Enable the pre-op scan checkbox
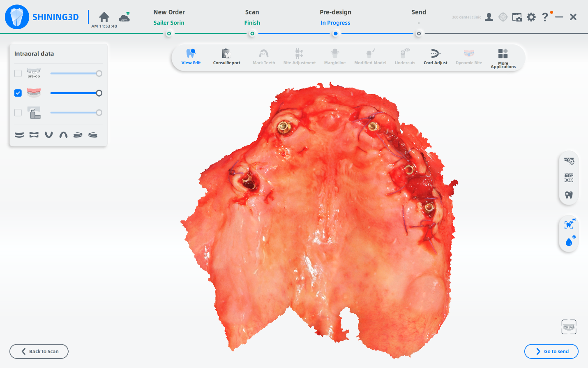 [18, 74]
